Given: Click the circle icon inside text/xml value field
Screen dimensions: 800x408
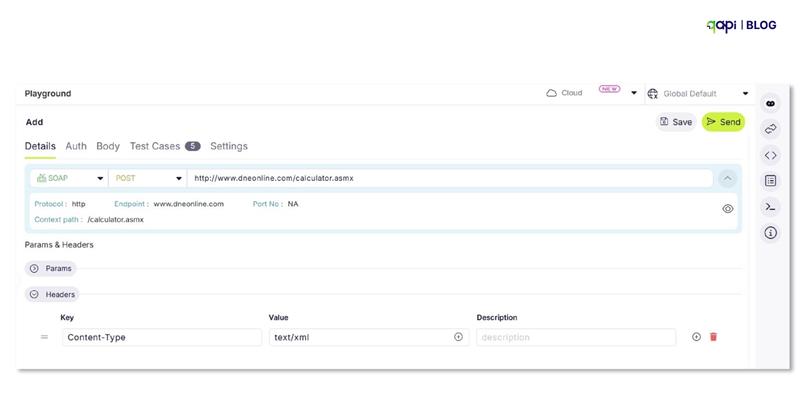Looking at the screenshot, I should pyautogui.click(x=458, y=337).
